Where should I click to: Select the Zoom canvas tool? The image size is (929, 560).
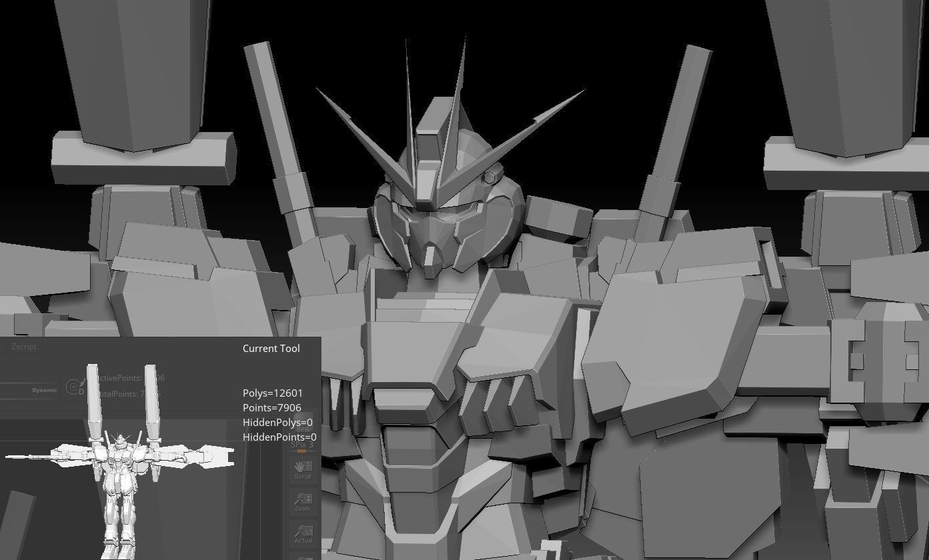point(303,502)
